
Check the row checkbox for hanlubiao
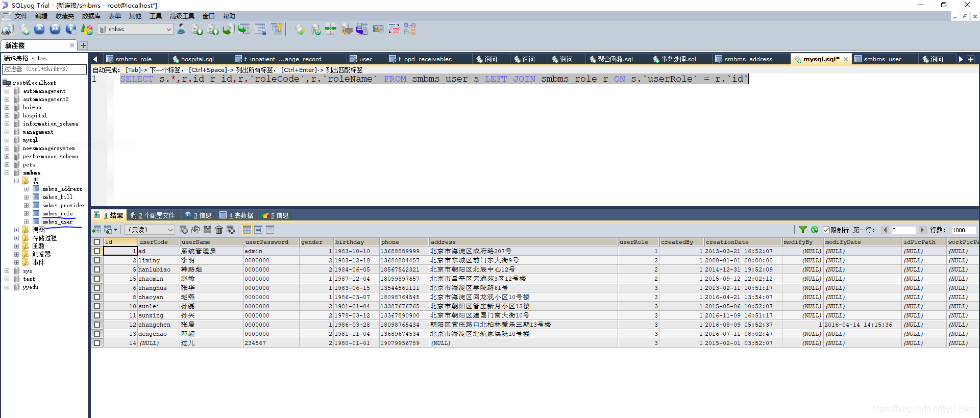tap(97, 269)
